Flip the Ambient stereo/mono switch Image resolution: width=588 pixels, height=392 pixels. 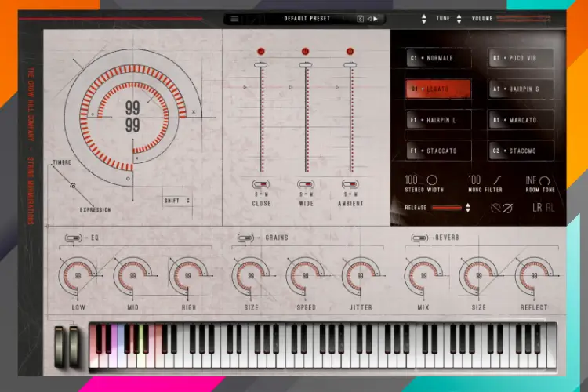coord(350,184)
